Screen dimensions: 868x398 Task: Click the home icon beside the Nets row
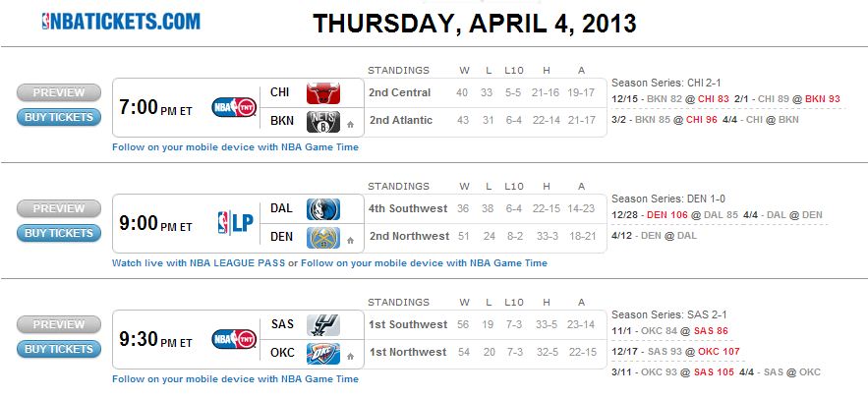[x=349, y=125]
